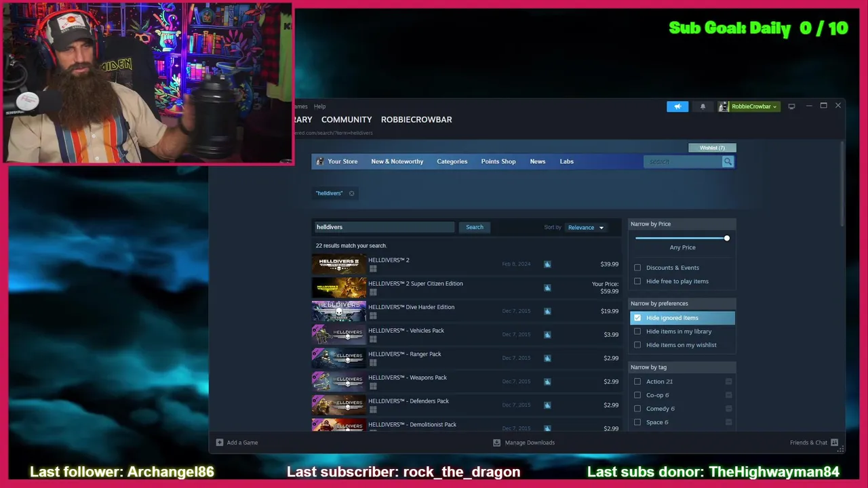Click the Add a Game plus icon
This screenshot has width=868, height=488.
click(219, 443)
